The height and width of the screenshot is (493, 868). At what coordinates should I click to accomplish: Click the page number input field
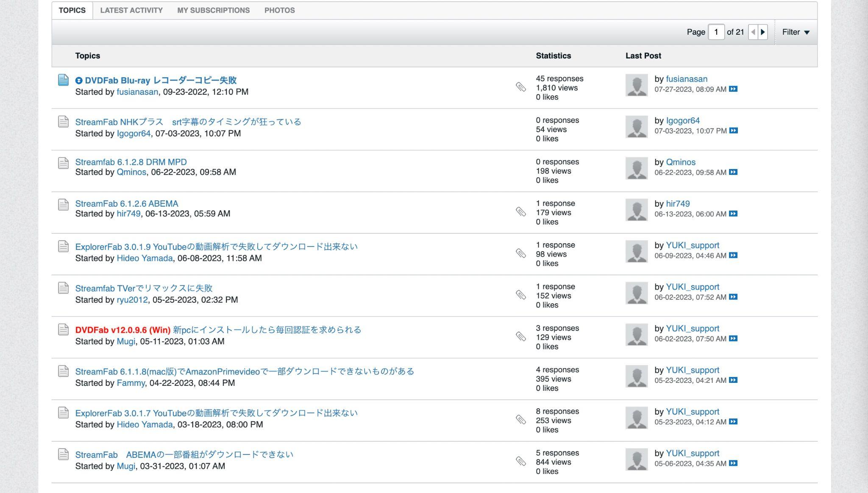pos(716,32)
